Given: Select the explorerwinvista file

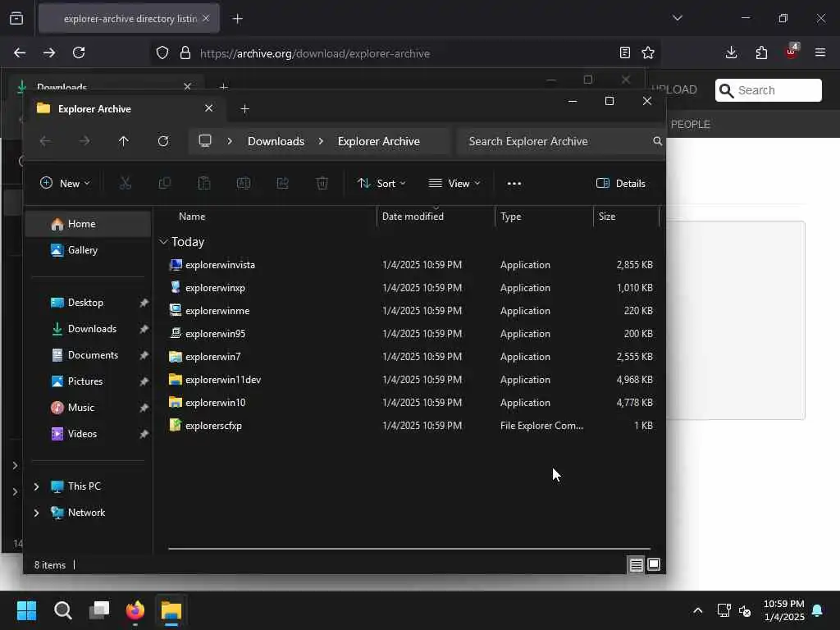Looking at the screenshot, I should point(220,265).
